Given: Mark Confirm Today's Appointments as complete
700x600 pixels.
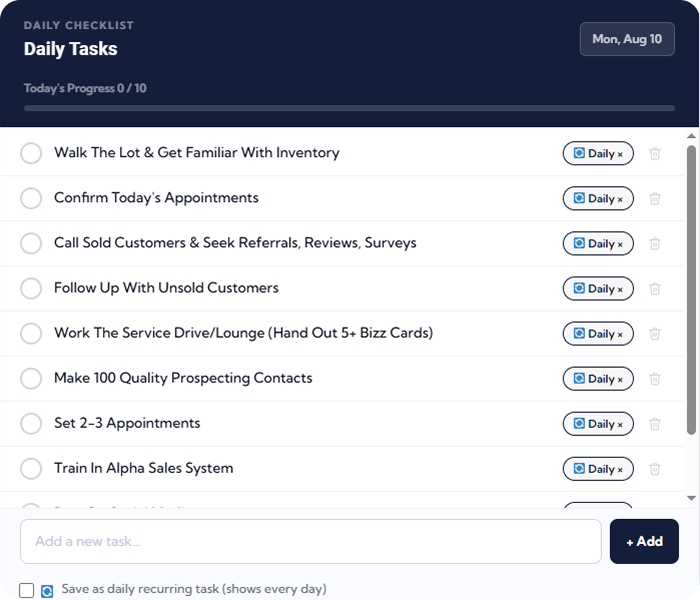Looking at the screenshot, I should [x=31, y=198].
